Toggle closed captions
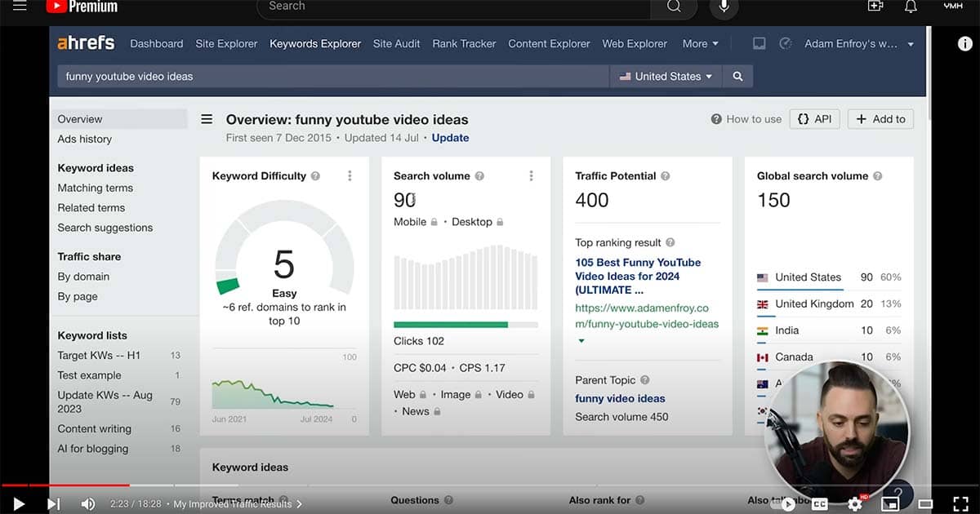Screen dimensions: 980x514 [819, 504]
